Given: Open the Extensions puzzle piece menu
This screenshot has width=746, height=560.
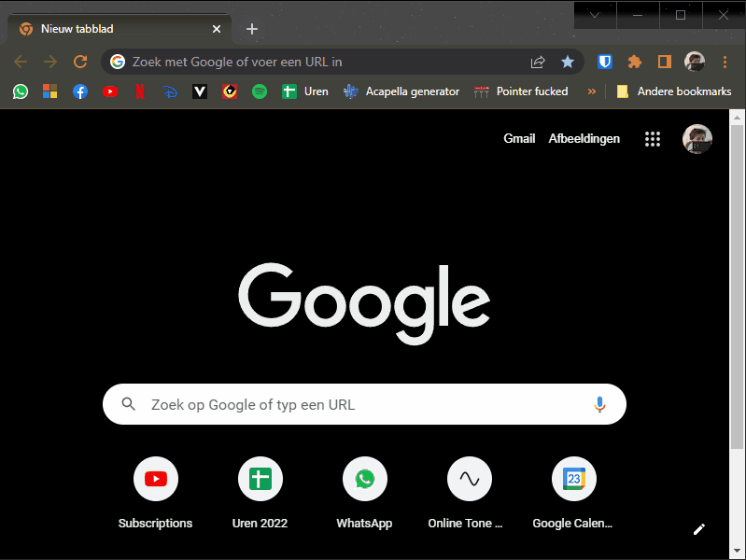Looking at the screenshot, I should coord(635,62).
